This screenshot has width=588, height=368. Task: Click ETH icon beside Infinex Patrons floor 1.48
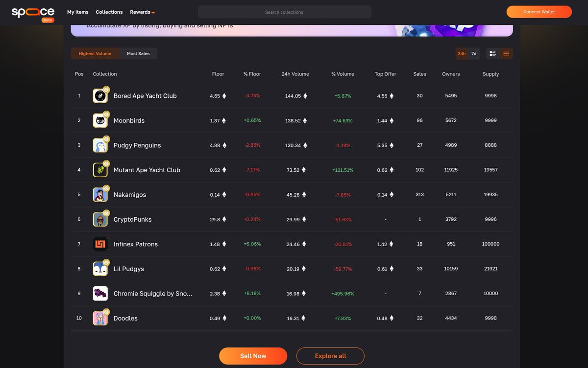tap(224, 244)
